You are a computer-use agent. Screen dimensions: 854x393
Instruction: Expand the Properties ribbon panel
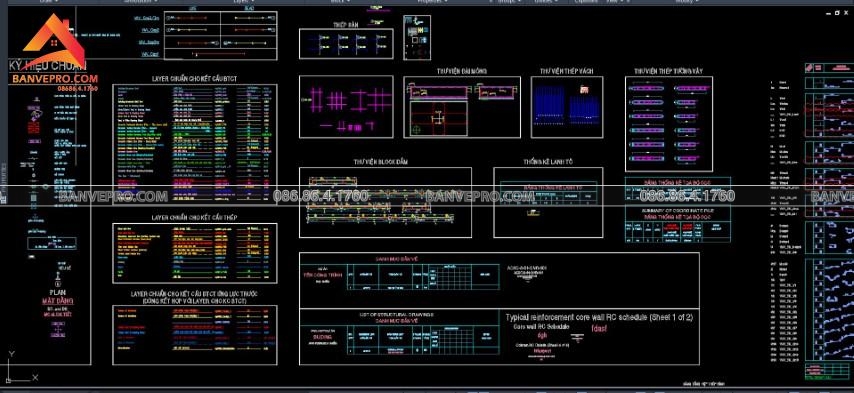(431, 2)
